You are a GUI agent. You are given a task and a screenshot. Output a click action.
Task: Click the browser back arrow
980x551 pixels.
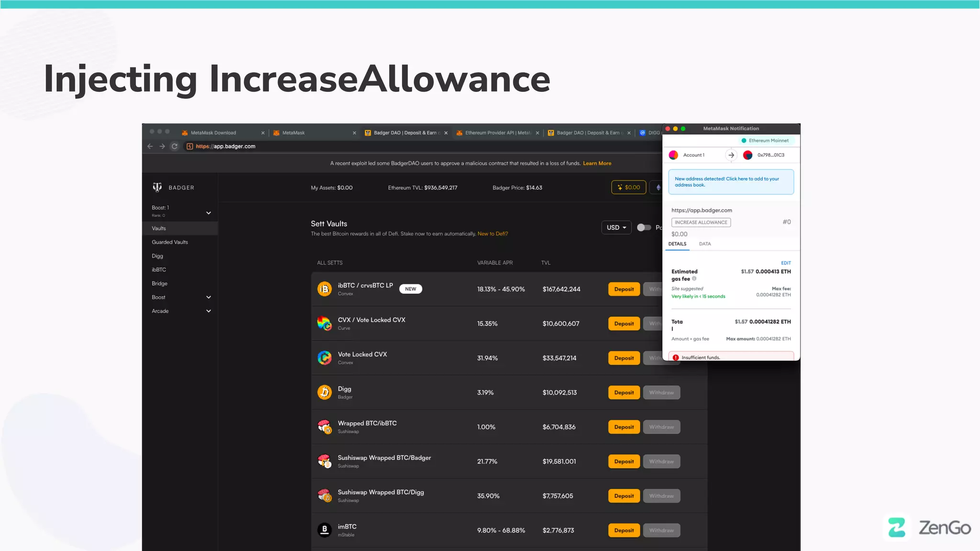coord(150,146)
